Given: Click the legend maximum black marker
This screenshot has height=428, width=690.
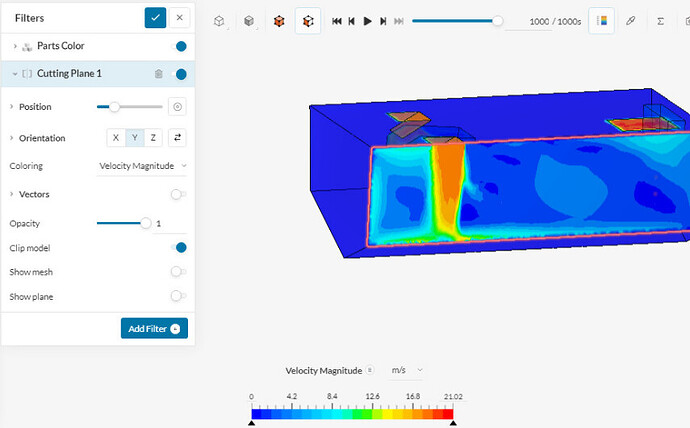Looking at the screenshot, I should click(453, 423).
